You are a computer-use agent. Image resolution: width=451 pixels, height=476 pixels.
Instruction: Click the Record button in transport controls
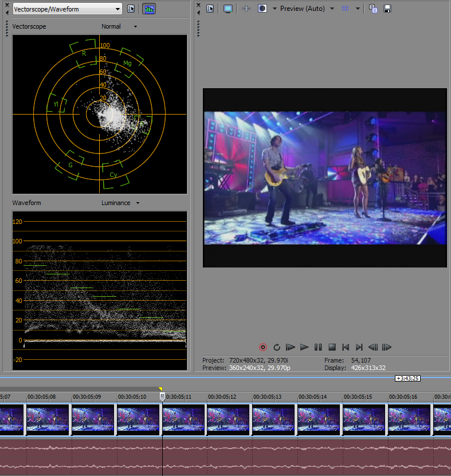[x=263, y=347]
